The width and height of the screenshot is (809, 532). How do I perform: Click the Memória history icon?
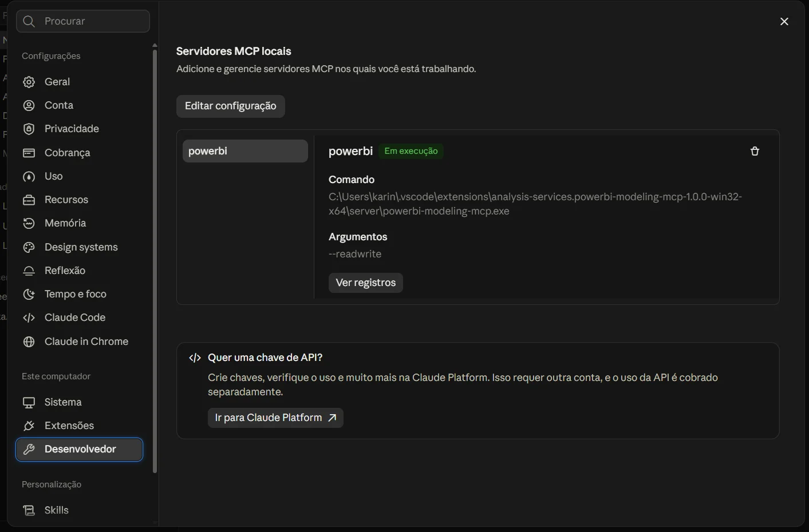pos(29,223)
